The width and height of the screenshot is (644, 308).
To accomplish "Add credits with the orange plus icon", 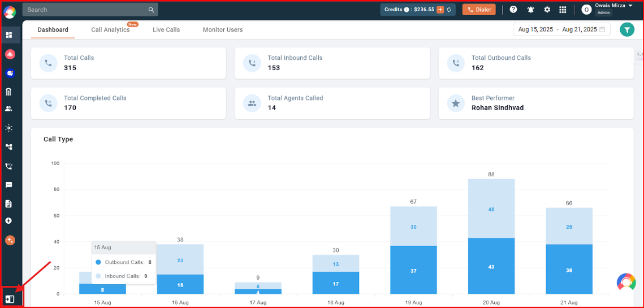I will pyautogui.click(x=440, y=10).
